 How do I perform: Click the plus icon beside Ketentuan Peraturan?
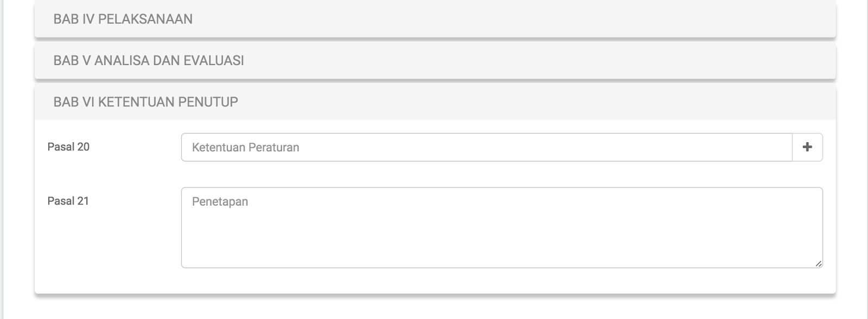[808, 146]
